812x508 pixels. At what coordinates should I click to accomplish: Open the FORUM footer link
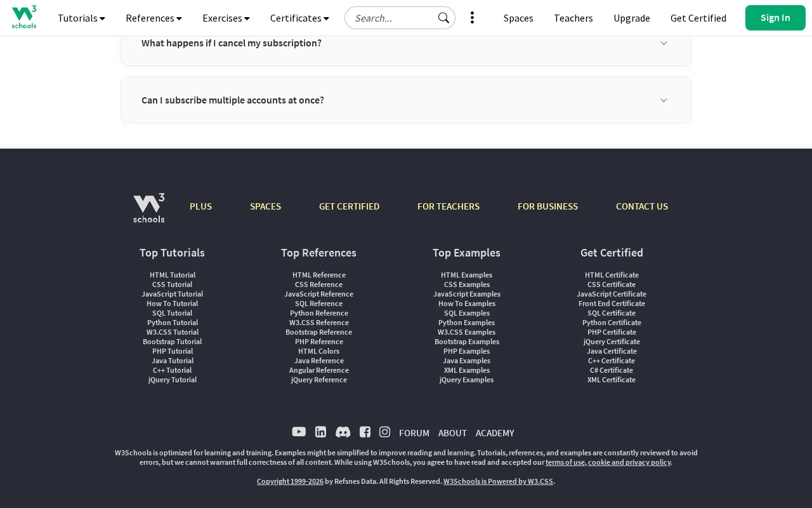click(414, 433)
